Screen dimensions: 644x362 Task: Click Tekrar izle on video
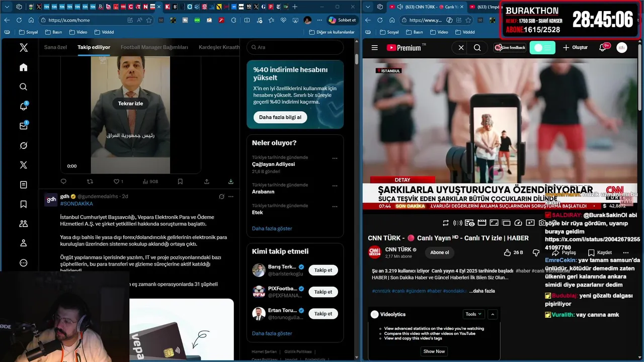pos(130,104)
